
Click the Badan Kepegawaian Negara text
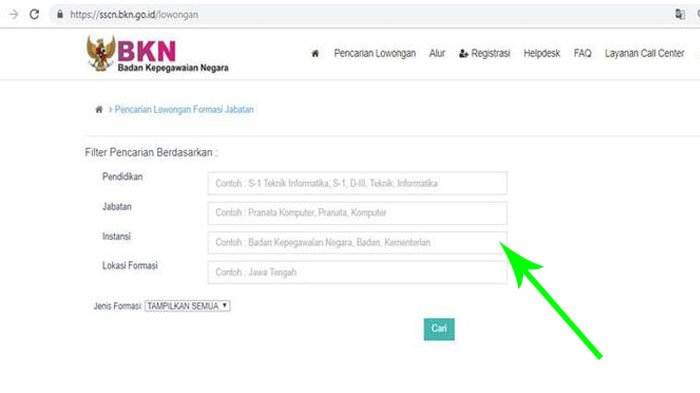click(x=173, y=68)
